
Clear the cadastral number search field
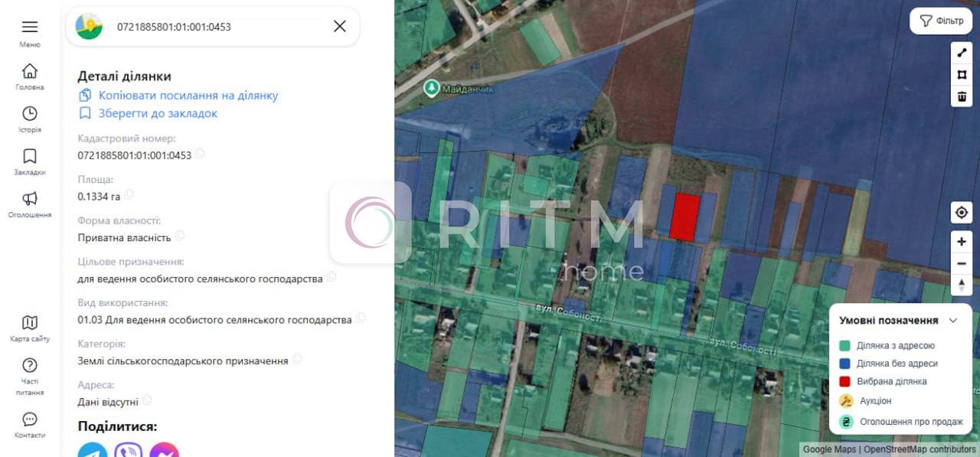[x=340, y=27]
